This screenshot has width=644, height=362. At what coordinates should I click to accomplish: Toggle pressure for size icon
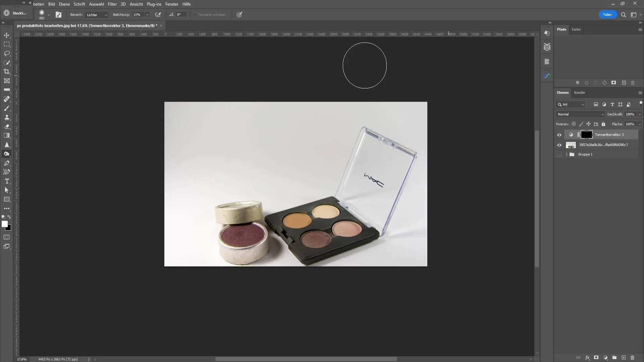239,15
